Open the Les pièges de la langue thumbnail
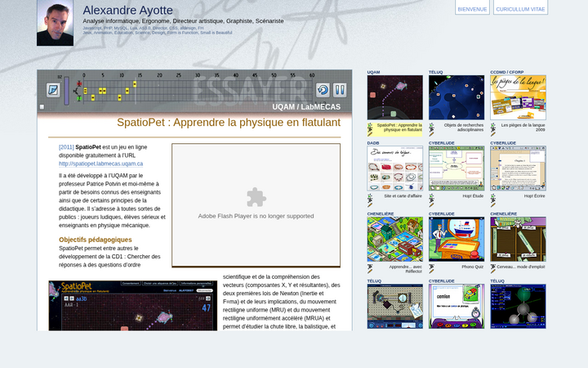The height and width of the screenshot is (368, 588). coord(518,97)
